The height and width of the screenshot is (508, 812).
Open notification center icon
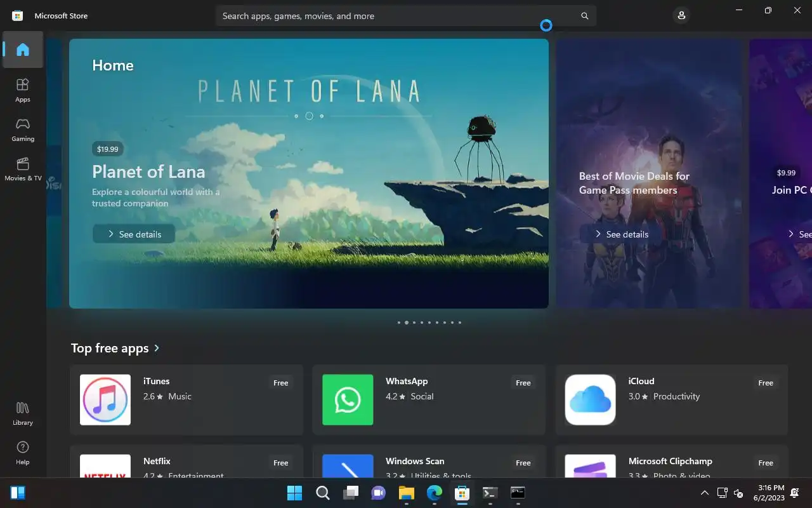pyautogui.click(x=796, y=493)
